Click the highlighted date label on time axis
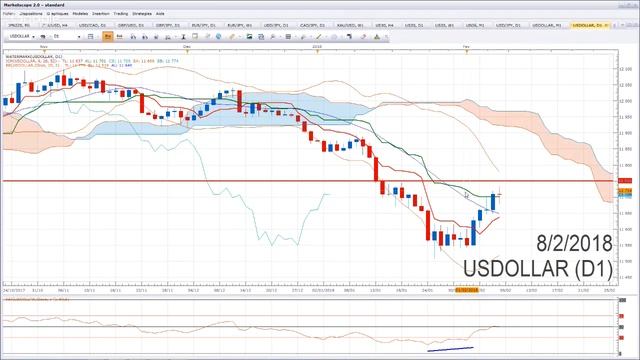Screen dimensions: 640x360 pyautogui.click(x=467, y=290)
